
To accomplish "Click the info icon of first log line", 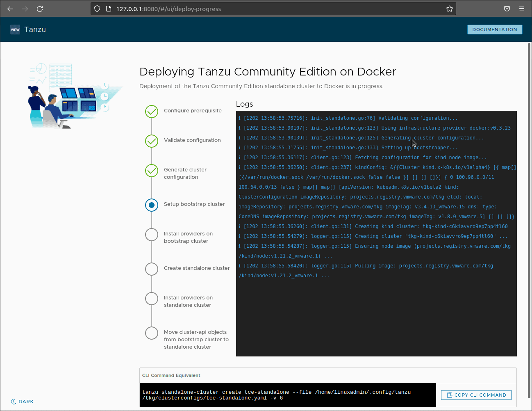I will click(x=240, y=118).
